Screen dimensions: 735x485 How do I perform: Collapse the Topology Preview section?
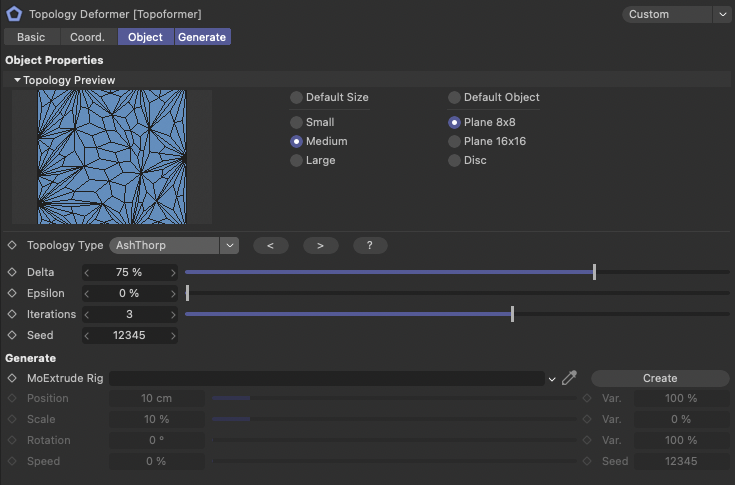(x=18, y=80)
